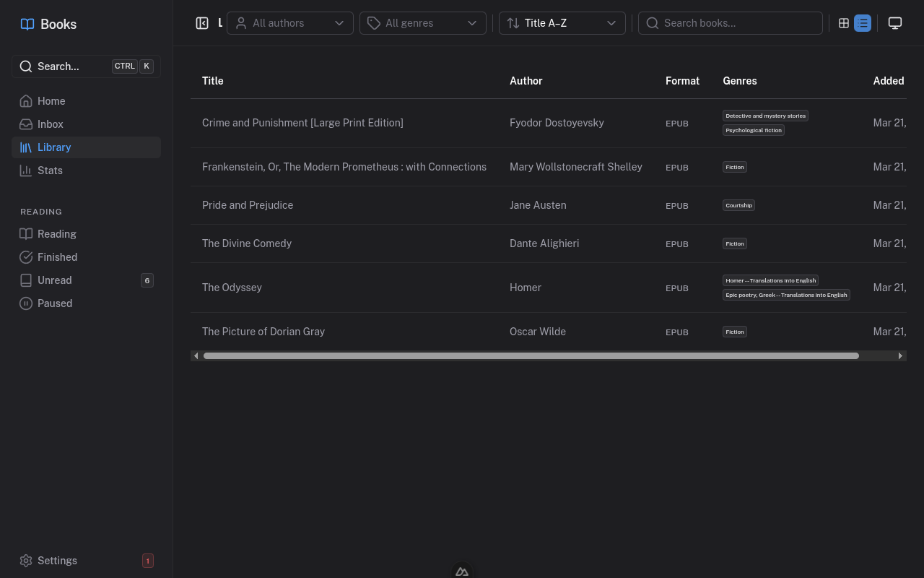This screenshot has height=578, width=924.
Task: Switch to grid view layout
Action: pyautogui.click(x=844, y=22)
